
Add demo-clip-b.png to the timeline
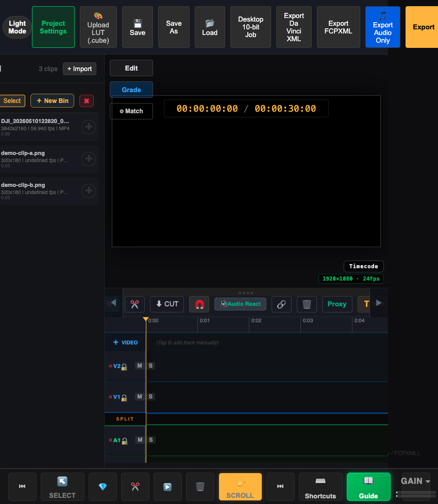point(89,190)
